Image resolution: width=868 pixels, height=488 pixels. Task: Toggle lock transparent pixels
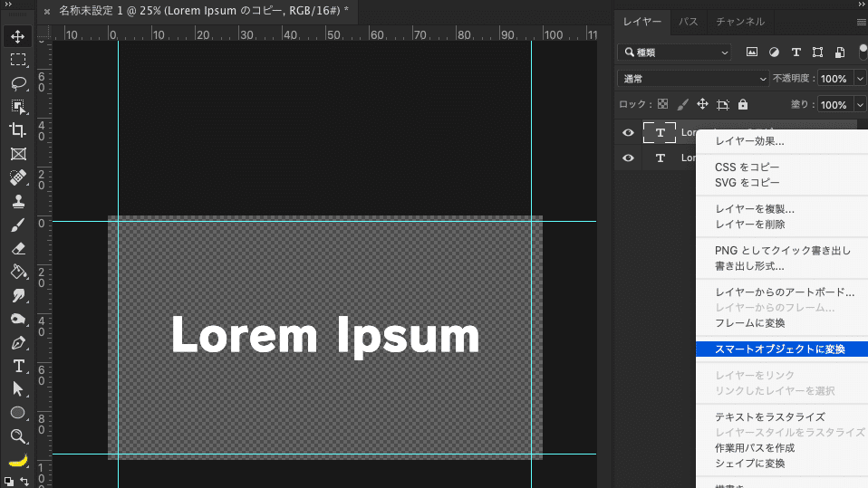[662, 104]
